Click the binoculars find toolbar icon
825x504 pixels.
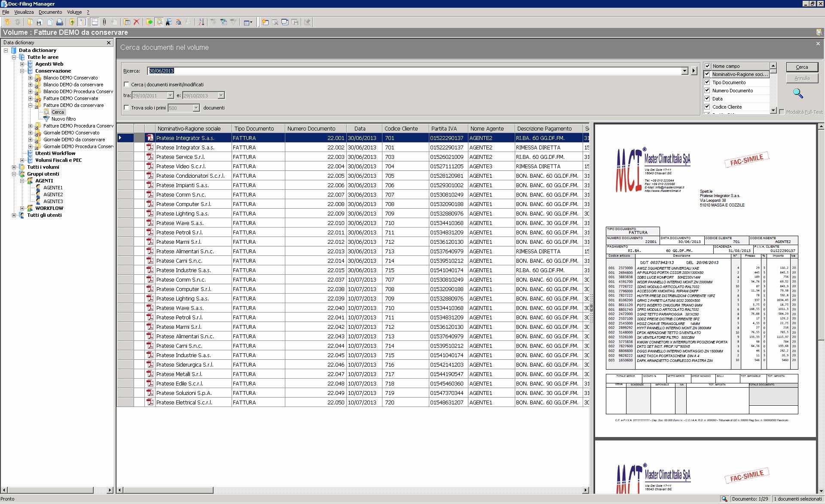169,22
